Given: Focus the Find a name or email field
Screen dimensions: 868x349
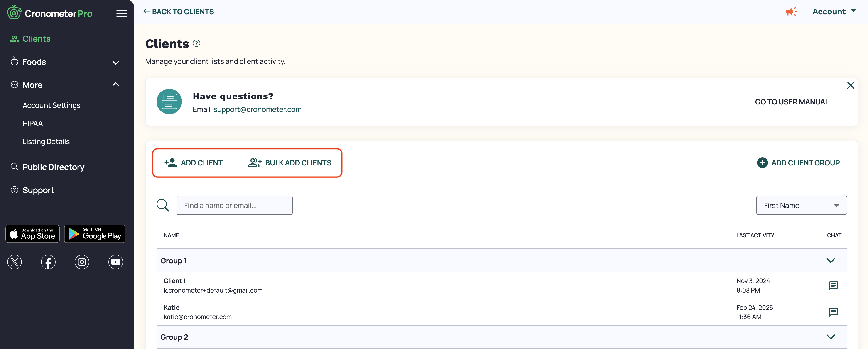Looking at the screenshot, I should pos(235,205).
